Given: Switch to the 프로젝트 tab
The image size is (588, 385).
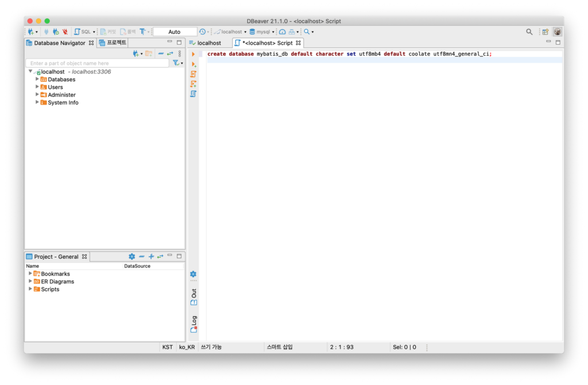Looking at the screenshot, I should click(113, 42).
